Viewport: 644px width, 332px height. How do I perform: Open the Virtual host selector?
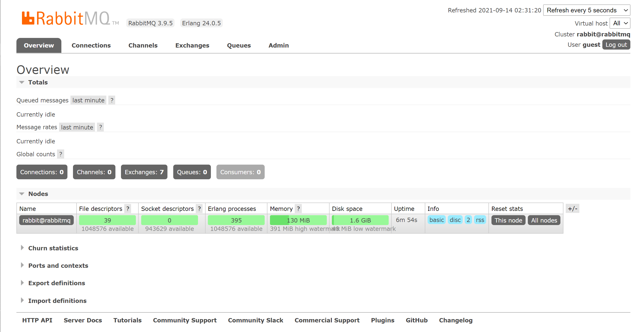coord(620,23)
